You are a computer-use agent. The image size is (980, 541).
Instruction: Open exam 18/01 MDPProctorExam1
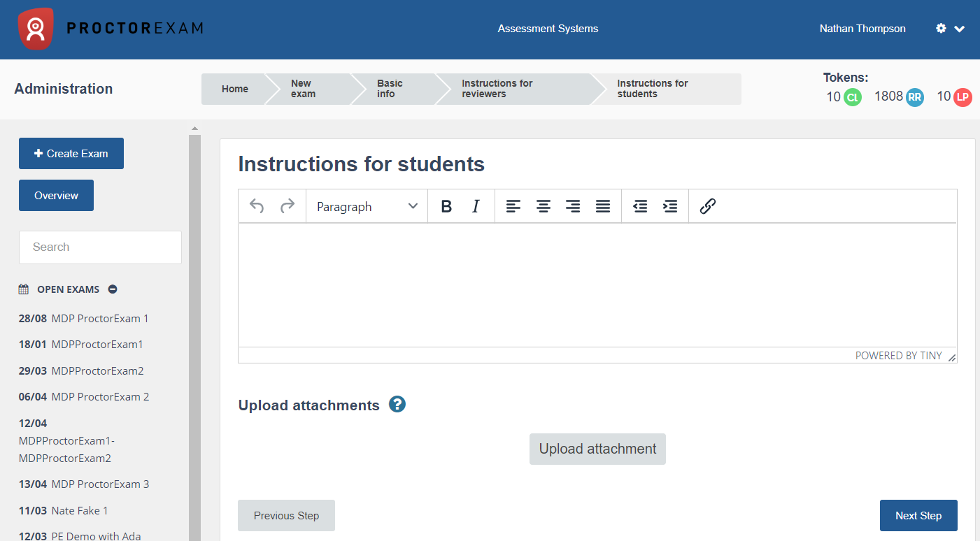pos(81,344)
